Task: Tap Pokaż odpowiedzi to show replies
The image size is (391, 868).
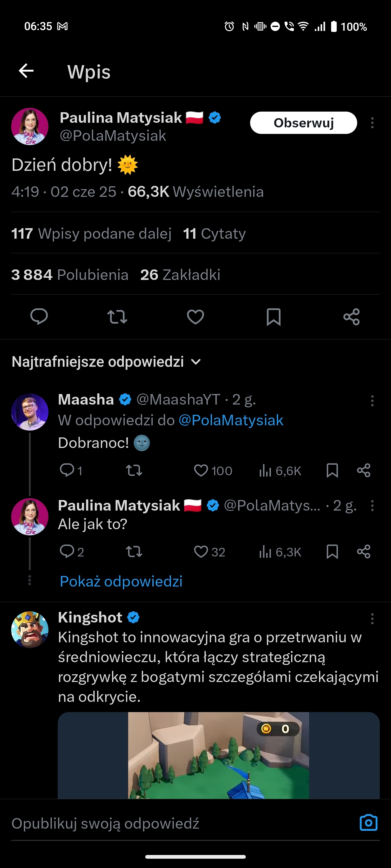Action: 121,581
